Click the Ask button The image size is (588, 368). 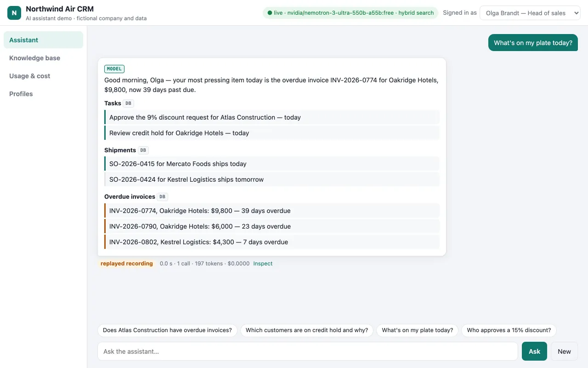[534, 351]
